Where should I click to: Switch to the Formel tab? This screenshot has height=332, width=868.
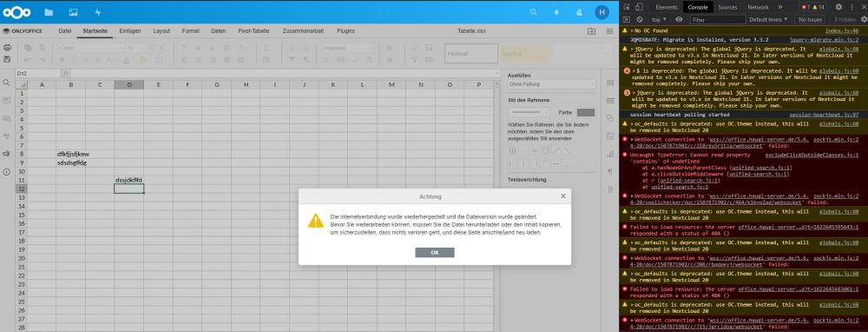click(190, 31)
